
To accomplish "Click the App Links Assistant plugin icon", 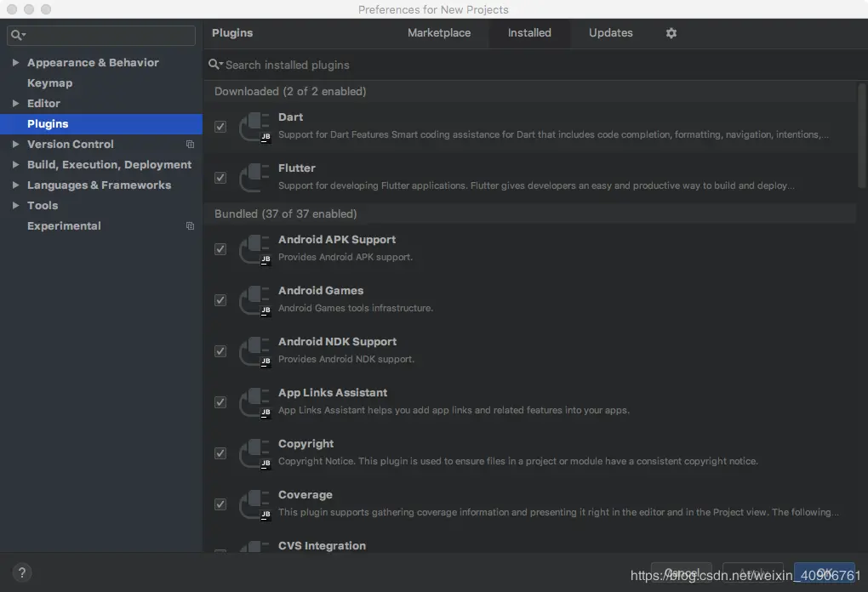I will tap(254, 403).
